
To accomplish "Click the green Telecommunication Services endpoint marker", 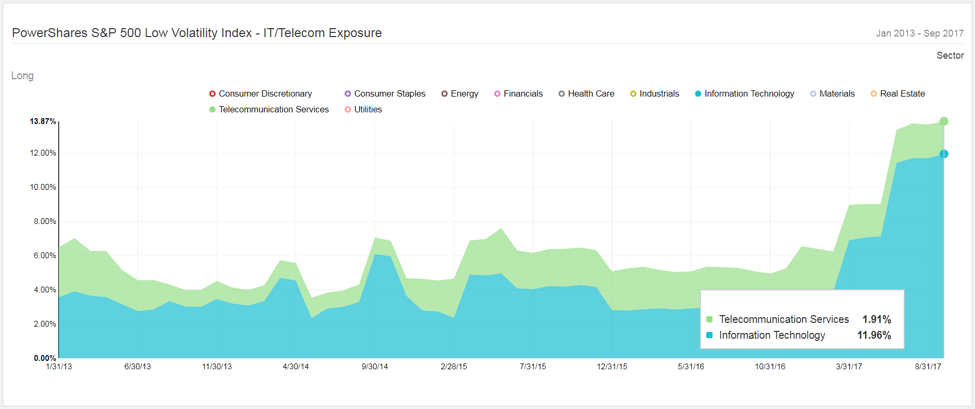I will pyautogui.click(x=943, y=121).
